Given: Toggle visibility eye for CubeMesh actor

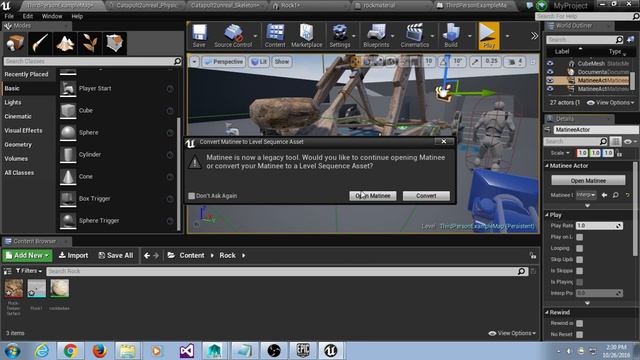Looking at the screenshot, I should tap(550, 63).
